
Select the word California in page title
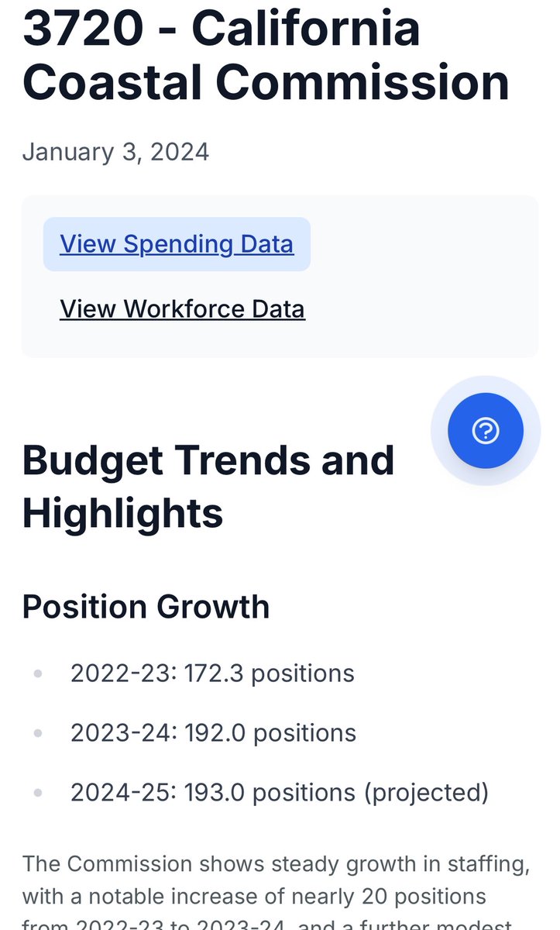coord(306,26)
